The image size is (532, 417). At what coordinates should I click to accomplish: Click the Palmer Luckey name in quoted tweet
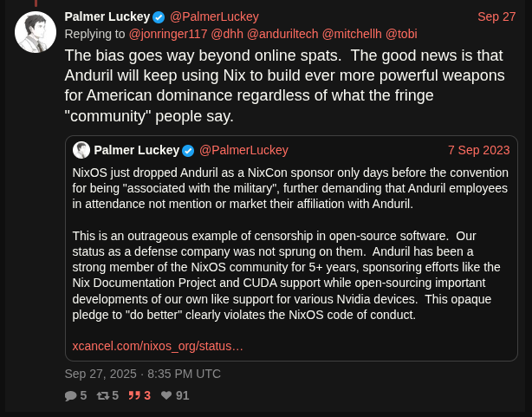click(x=136, y=150)
